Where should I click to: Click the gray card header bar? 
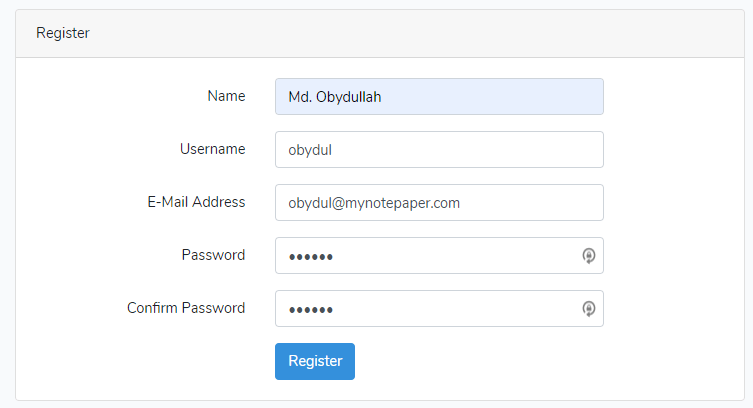pos(380,34)
